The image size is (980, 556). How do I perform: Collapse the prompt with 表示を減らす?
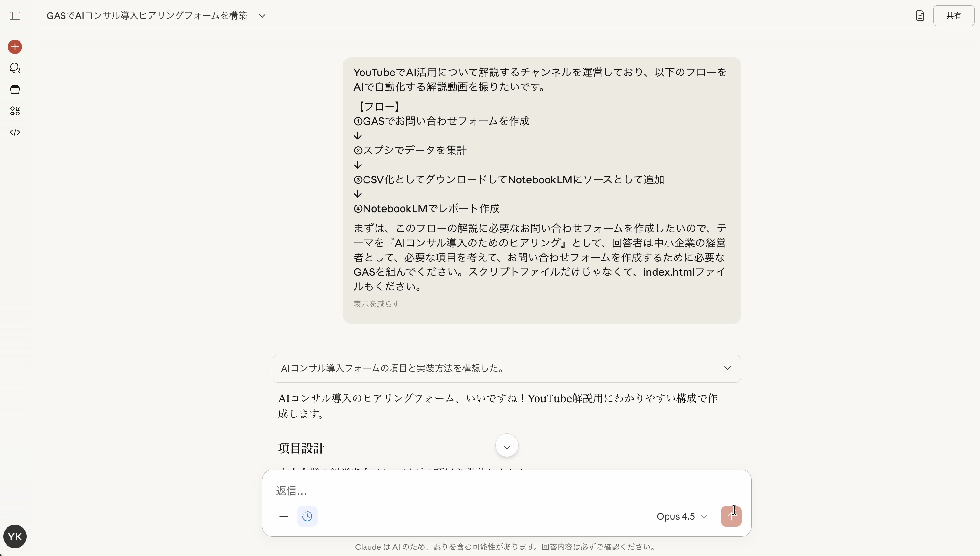click(x=376, y=304)
